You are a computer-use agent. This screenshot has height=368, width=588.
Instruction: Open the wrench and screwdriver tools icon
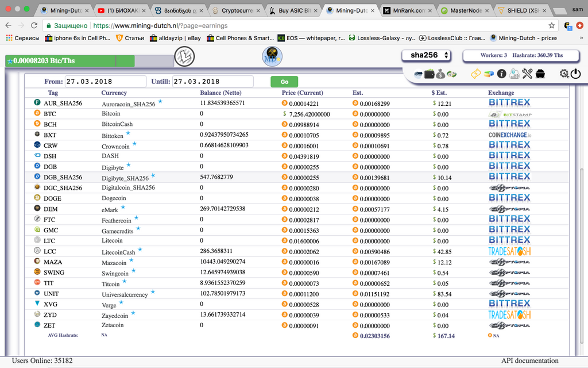[527, 74]
